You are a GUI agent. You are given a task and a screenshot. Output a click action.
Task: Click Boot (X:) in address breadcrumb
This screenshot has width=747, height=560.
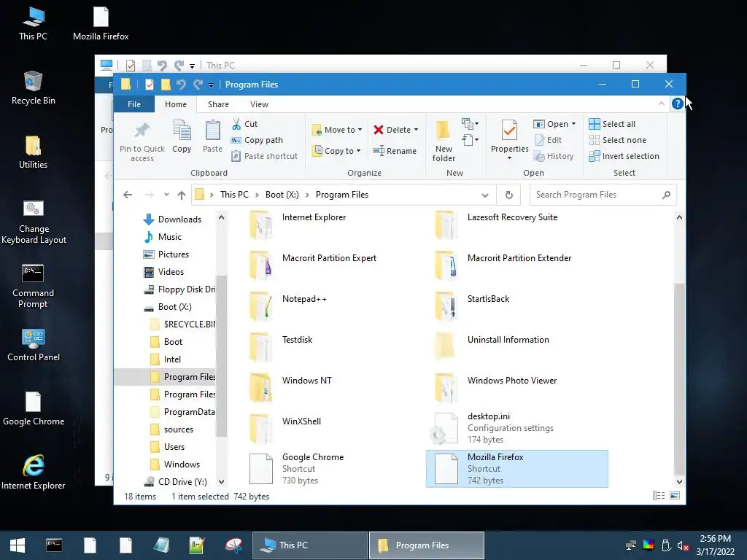pyautogui.click(x=282, y=194)
